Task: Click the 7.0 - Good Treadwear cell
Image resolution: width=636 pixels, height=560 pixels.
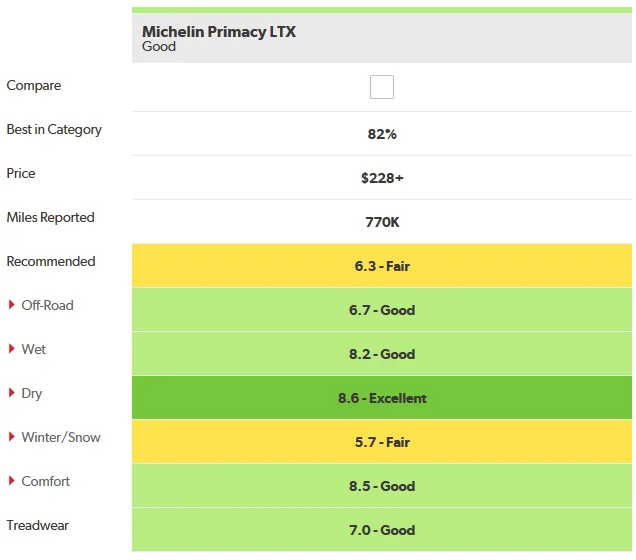Action: pyautogui.click(x=382, y=530)
